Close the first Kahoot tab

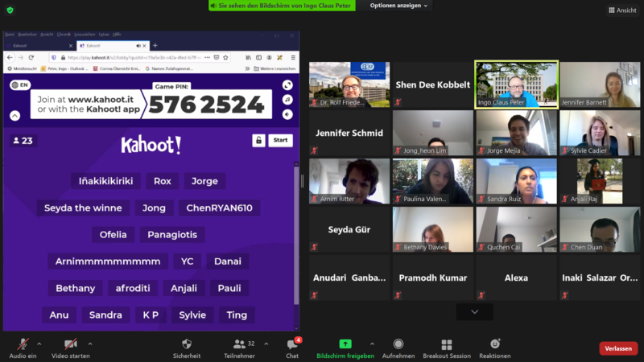pyautogui.click(x=71, y=46)
